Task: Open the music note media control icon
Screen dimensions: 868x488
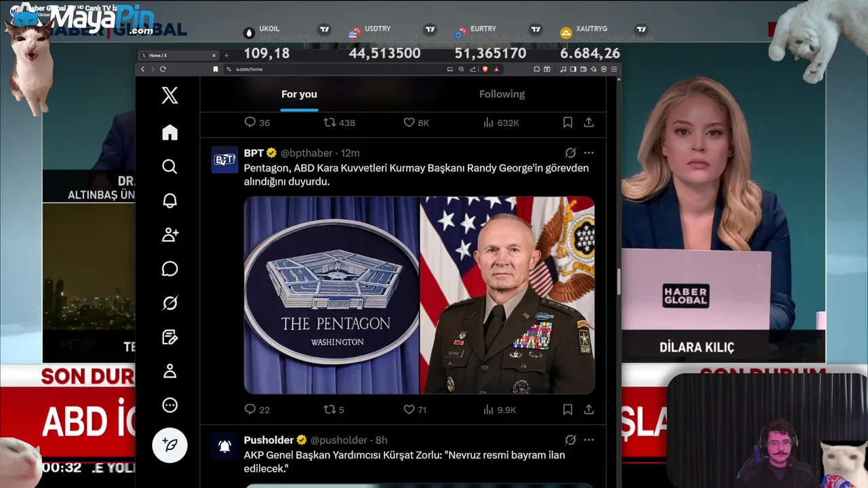Action: point(564,69)
